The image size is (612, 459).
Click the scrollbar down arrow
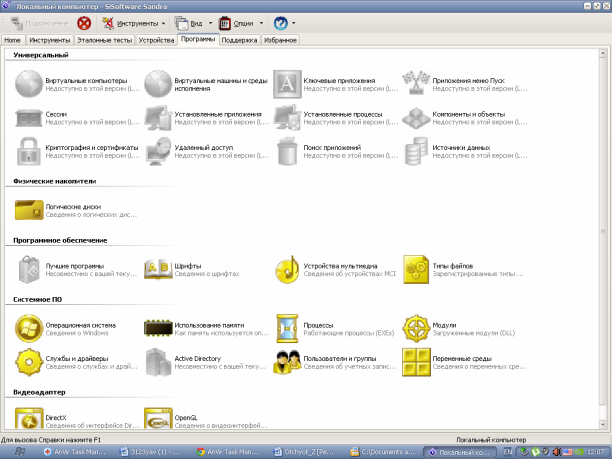[602, 423]
